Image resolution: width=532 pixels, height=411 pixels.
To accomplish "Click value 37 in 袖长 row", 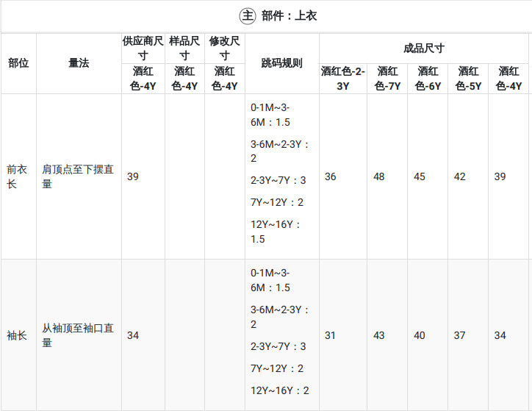I will (x=460, y=335).
